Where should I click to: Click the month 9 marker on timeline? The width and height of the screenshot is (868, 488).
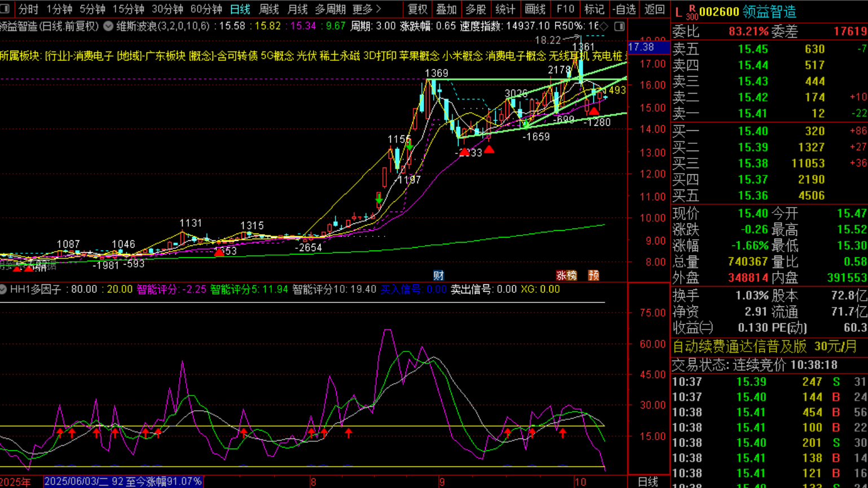coord(442,482)
